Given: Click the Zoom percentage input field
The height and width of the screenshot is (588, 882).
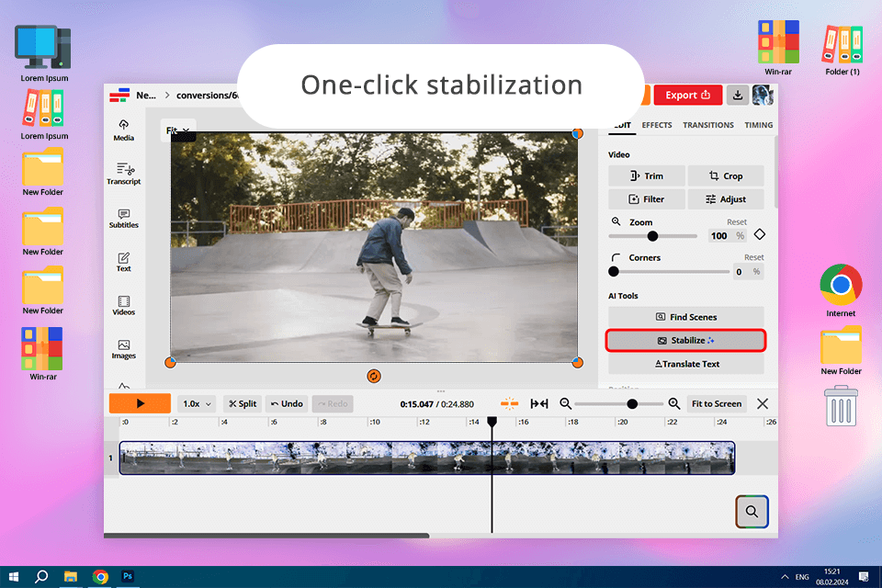Looking at the screenshot, I should [x=728, y=236].
